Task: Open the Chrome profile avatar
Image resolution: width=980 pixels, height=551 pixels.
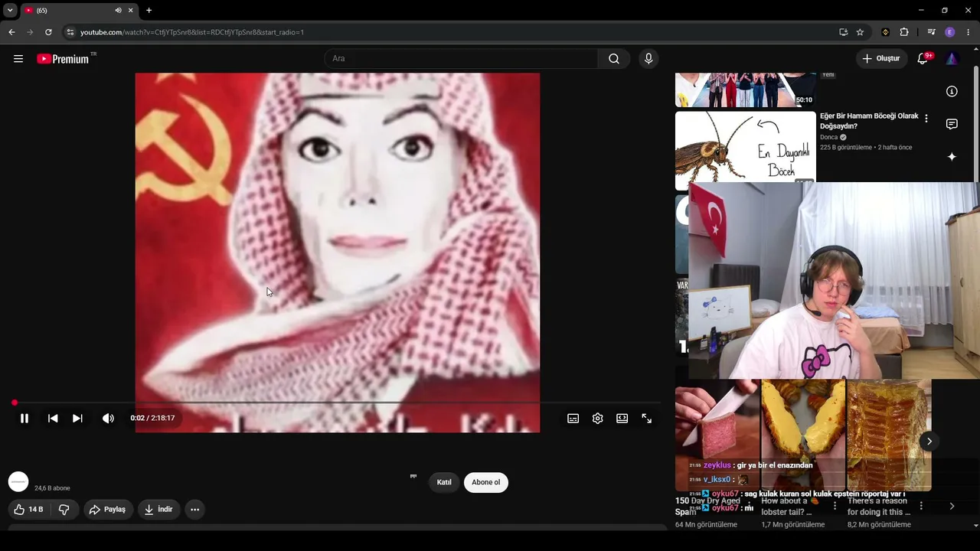Action: point(950,32)
